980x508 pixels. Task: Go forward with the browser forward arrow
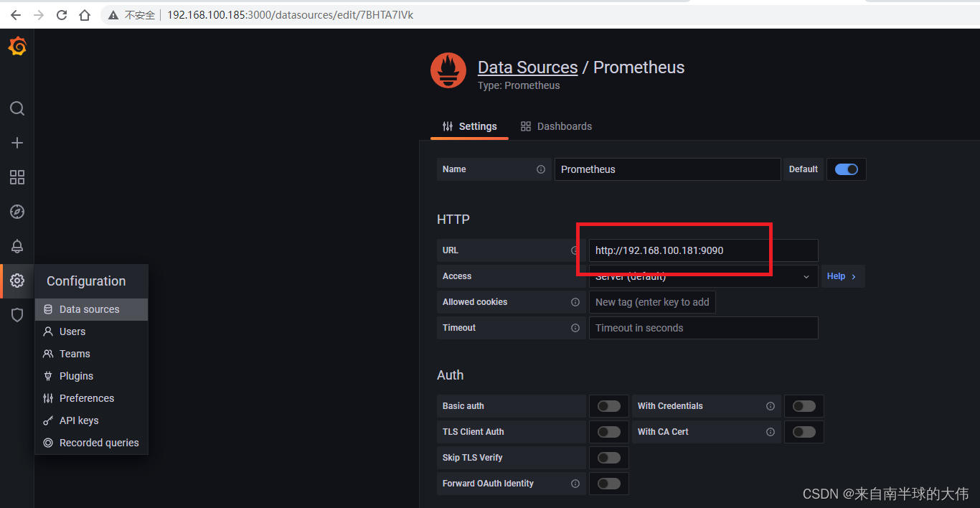pyautogui.click(x=38, y=14)
